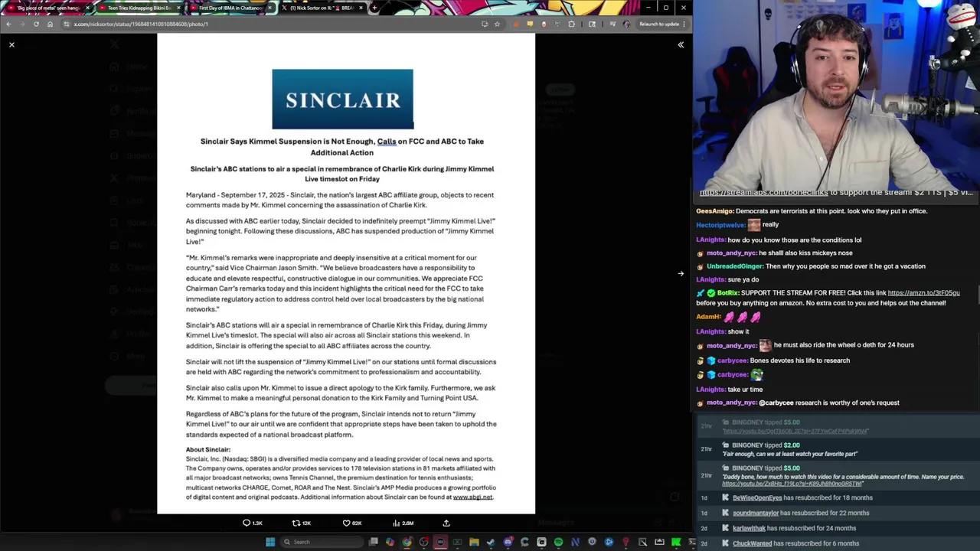
Task: Switch to 'Big piece of metal' tab
Action: click(x=47, y=8)
